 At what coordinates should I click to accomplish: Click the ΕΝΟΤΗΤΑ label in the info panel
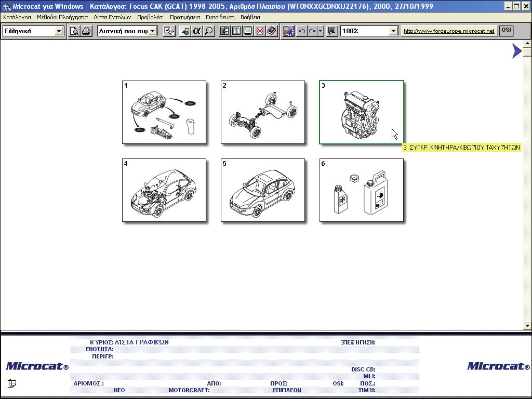coord(99,349)
